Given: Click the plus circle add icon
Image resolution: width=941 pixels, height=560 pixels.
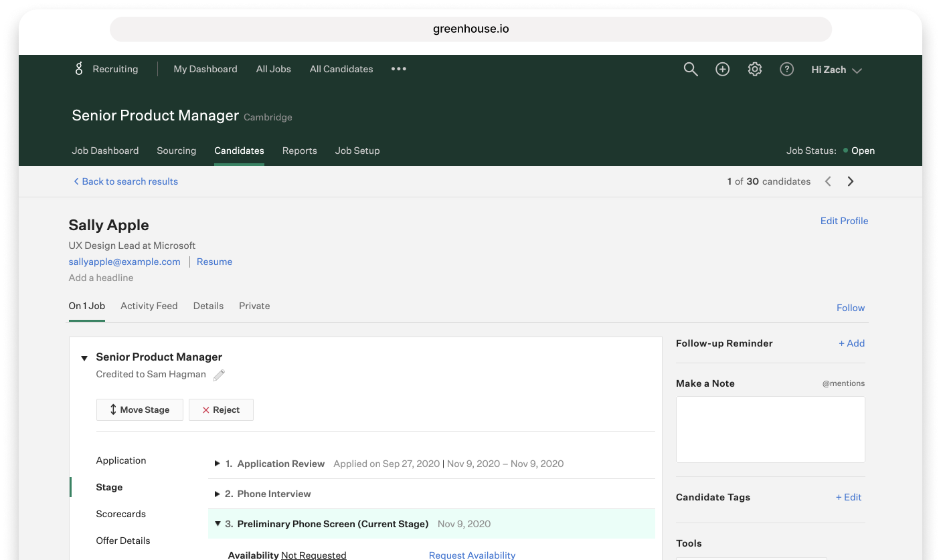Looking at the screenshot, I should click(723, 69).
